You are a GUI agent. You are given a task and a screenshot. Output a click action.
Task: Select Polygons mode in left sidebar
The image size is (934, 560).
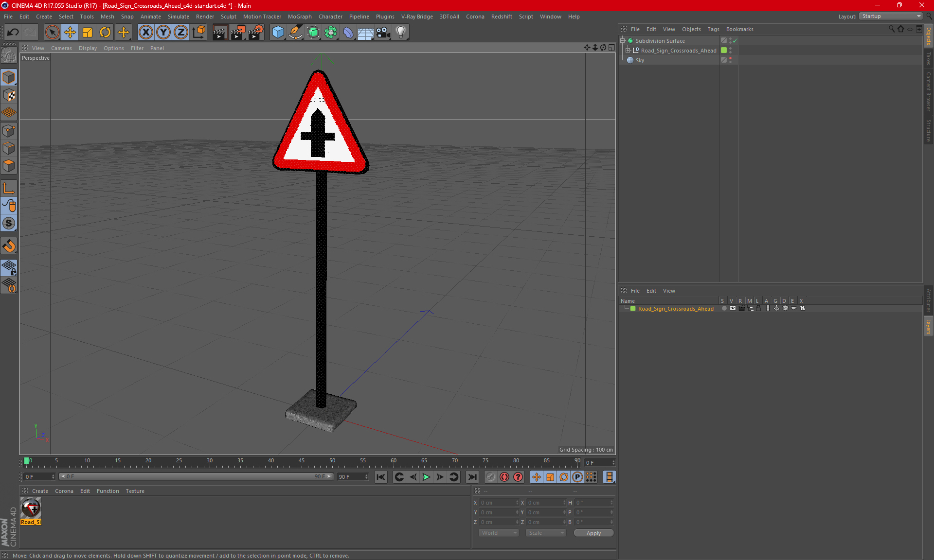tap(9, 166)
